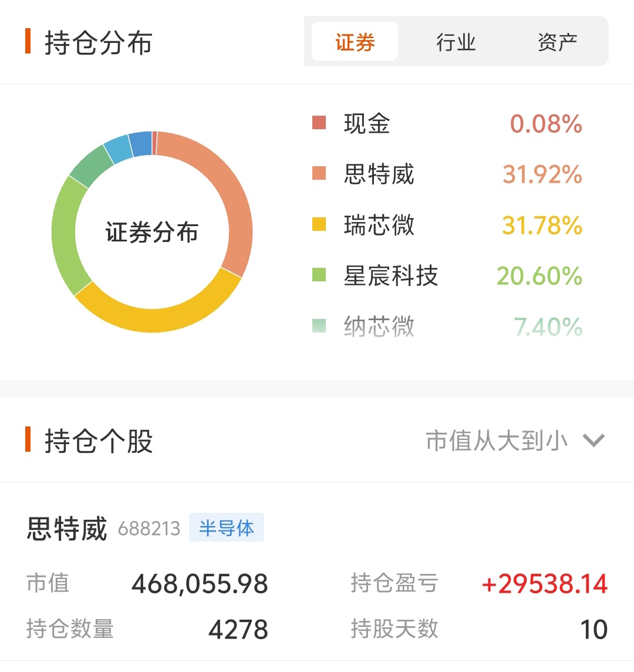Viewport: 634px width, 672px height.
Task: Click the 31.92% percentage value
Action: tap(542, 174)
